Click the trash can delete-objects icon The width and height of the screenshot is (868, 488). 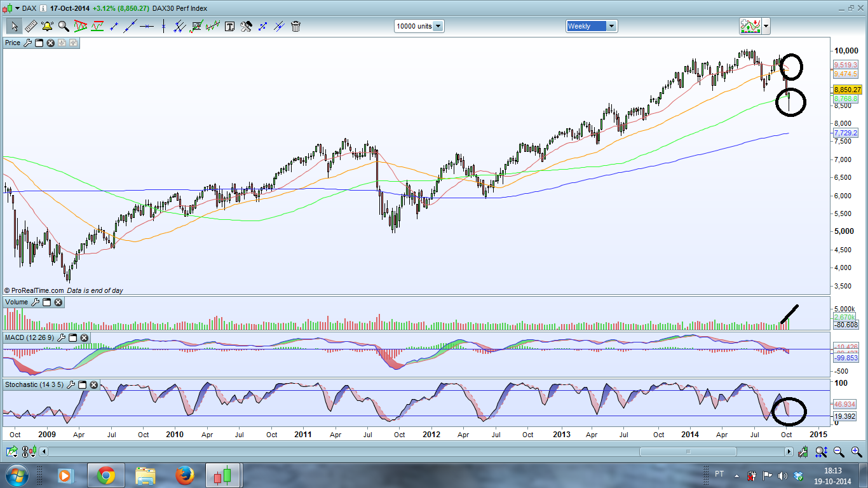coord(295,26)
